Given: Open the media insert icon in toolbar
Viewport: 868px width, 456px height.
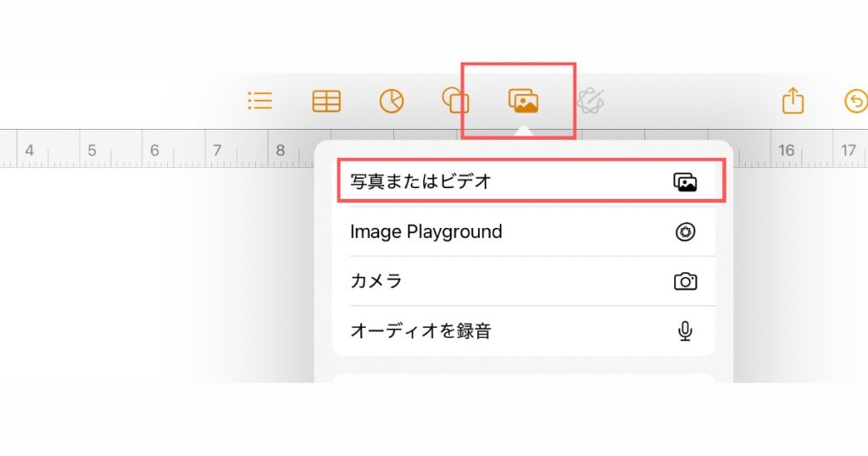Looking at the screenshot, I should tap(523, 101).
